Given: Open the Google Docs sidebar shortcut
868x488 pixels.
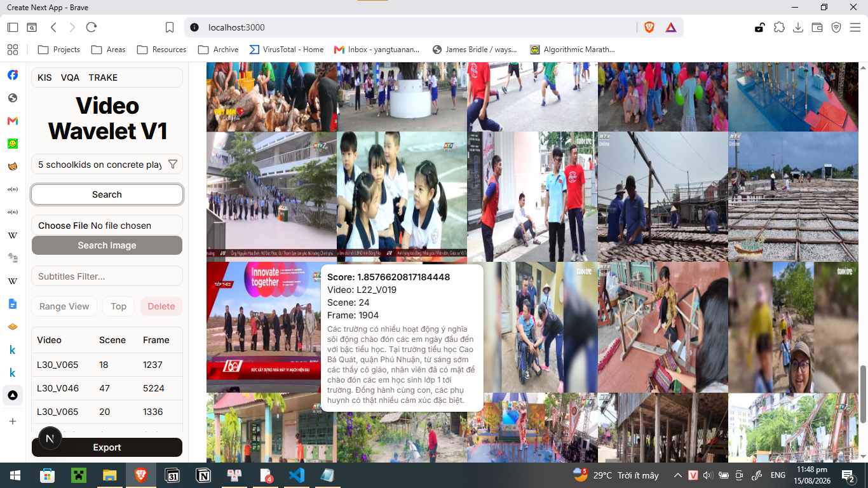Looking at the screenshot, I should [x=13, y=304].
